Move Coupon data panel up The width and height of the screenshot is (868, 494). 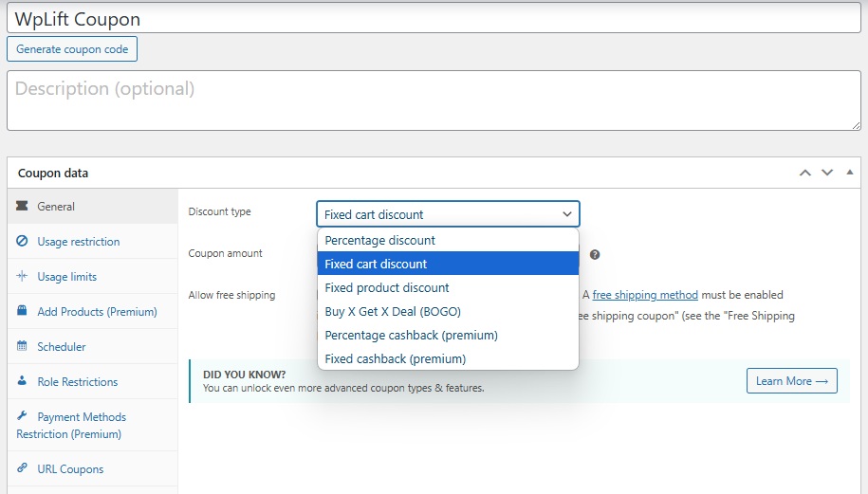[x=805, y=173]
